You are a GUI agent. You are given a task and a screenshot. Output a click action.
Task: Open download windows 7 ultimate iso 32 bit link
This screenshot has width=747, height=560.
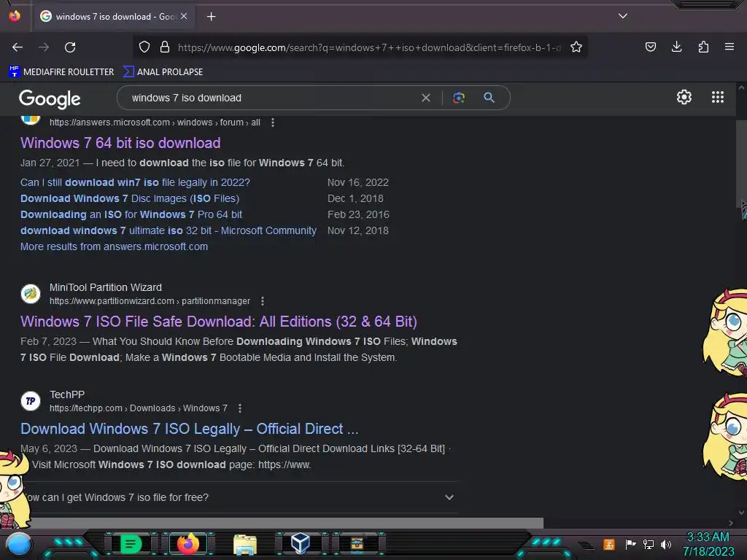coord(169,230)
